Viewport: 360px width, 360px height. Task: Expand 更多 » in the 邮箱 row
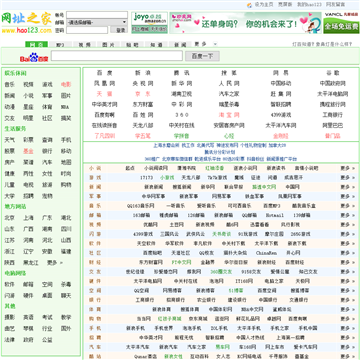point(348,215)
